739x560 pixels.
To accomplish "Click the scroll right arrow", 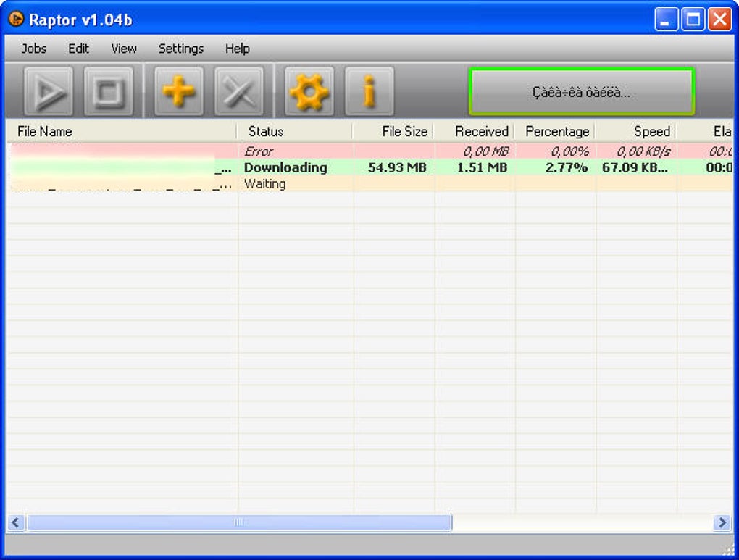I will pyautogui.click(x=722, y=522).
